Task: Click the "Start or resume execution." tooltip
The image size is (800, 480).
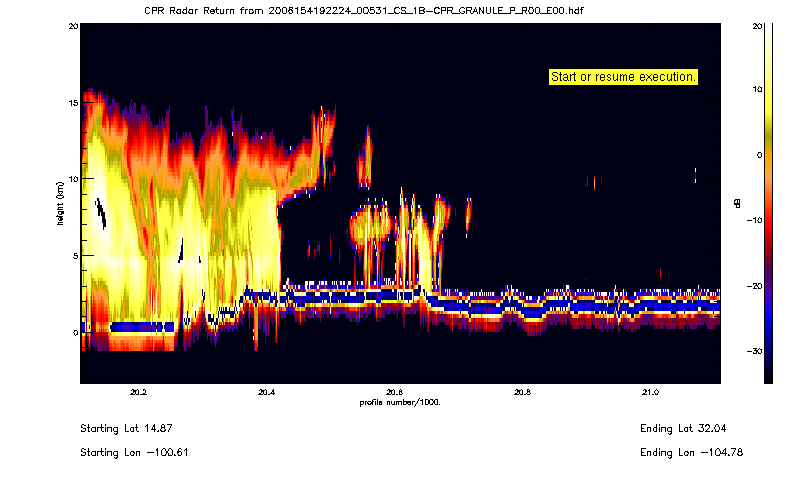Action: pyautogui.click(x=623, y=77)
